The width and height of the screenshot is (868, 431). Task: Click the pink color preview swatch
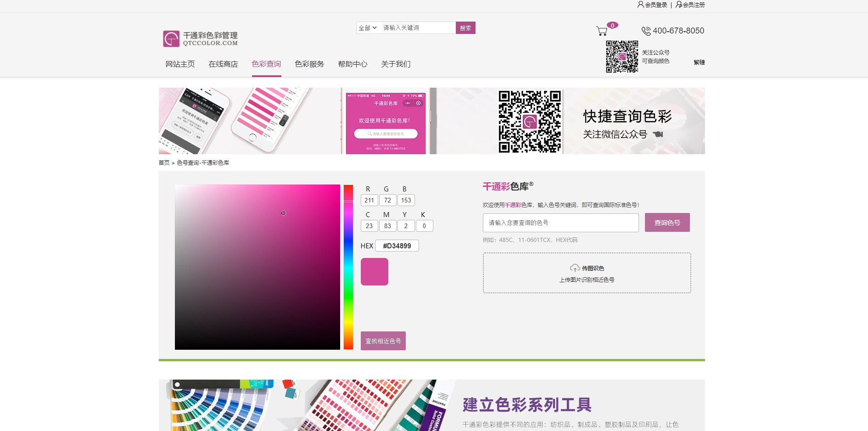point(375,272)
